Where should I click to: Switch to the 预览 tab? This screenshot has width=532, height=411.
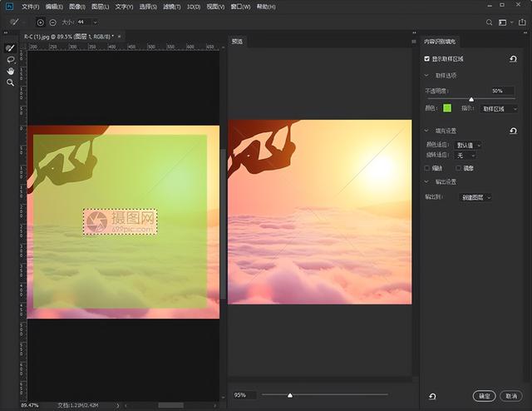point(238,41)
